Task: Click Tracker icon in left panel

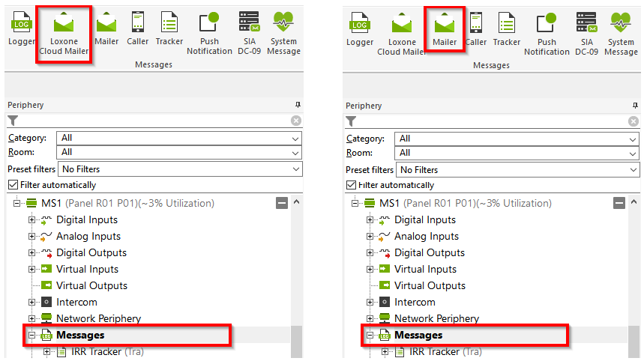Action: 169,28
